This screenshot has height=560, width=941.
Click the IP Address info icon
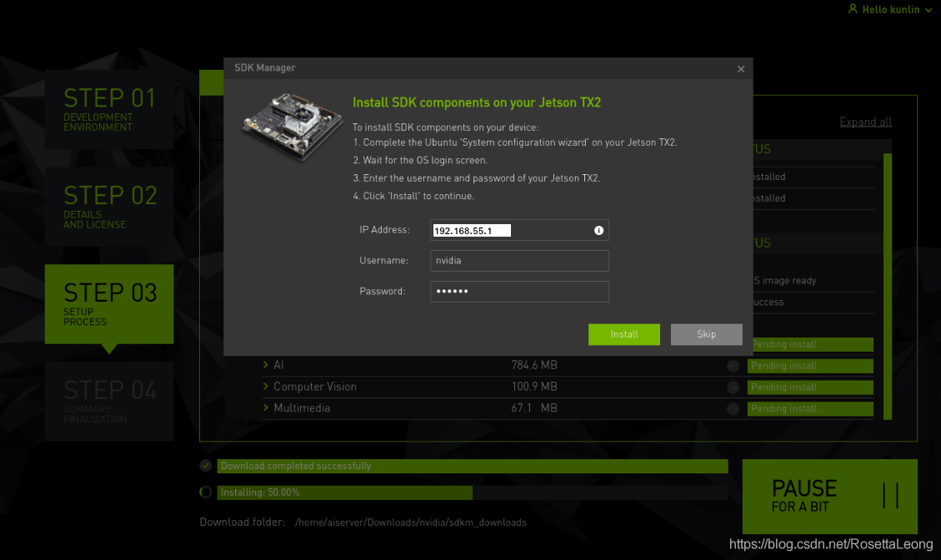pyautogui.click(x=598, y=231)
